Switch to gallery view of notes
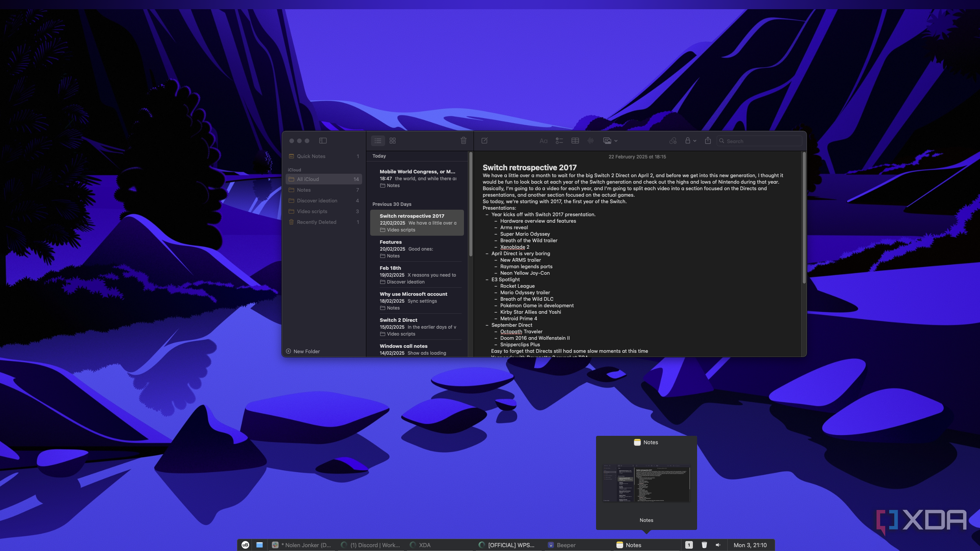The width and height of the screenshot is (980, 551). [392, 141]
